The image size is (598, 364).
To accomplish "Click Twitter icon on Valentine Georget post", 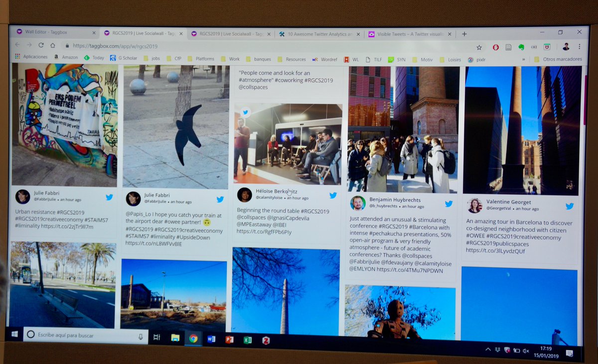I will 570,206.
